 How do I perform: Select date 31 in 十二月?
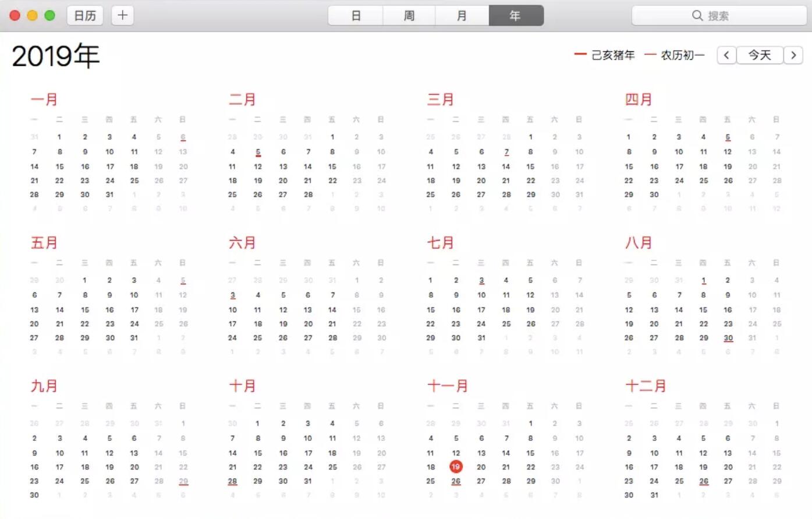(x=654, y=495)
